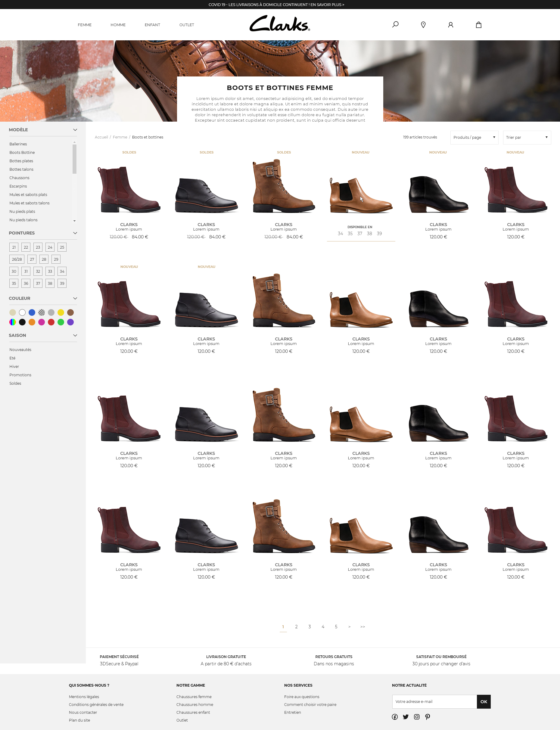Click the Twitter icon in the footer
The height and width of the screenshot is (730, 560).
pyautogui.click(x=406, y=717)
